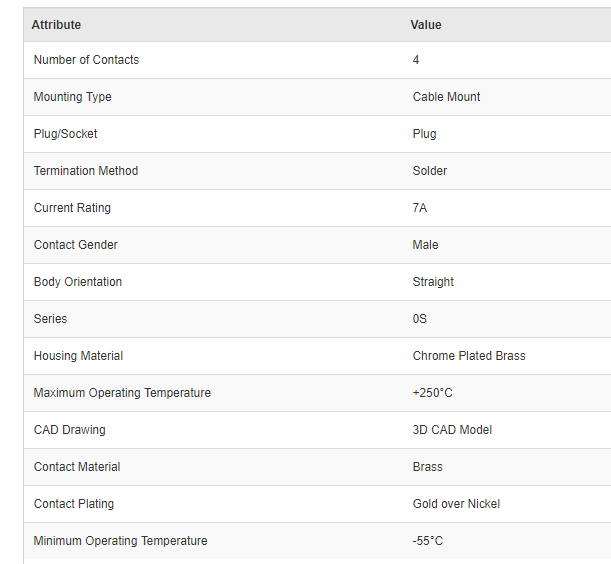Click the Cable Mount value
Viewport: 611px width, 564px height.
coord(446,97)
